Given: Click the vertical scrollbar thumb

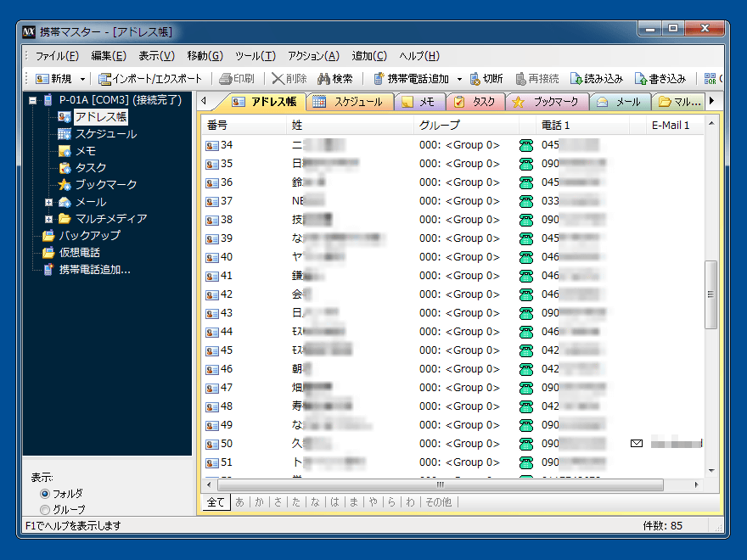Looking at the screenshot, I should (710, 294).
